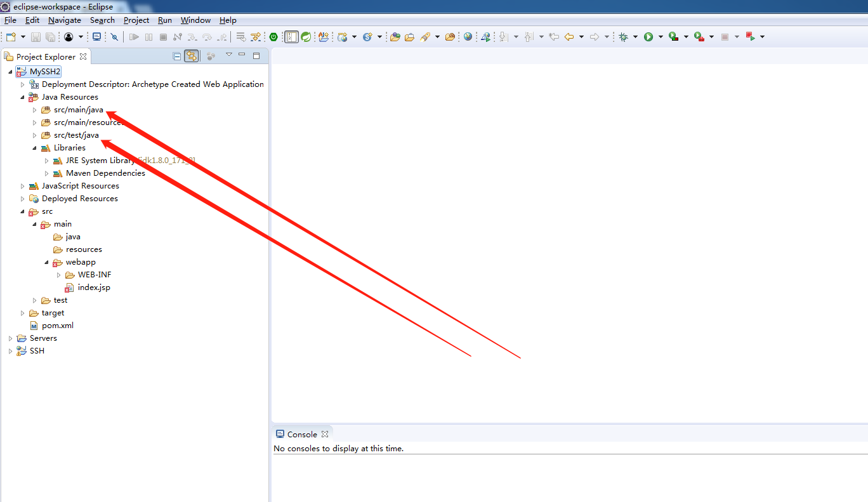Click the Search flashlight icon
The height and width of the screenshot is (502, 868).
point(425,37)
